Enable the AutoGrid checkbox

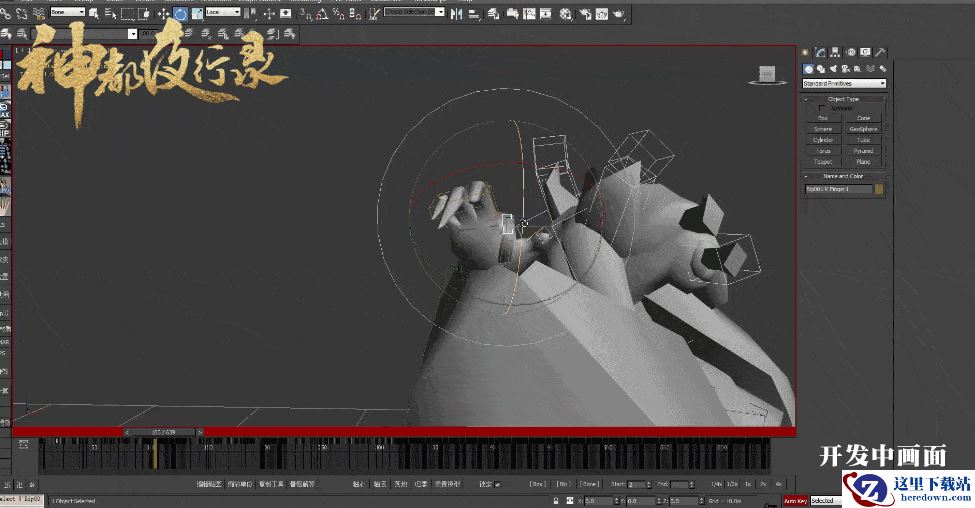[x=823, y=108]
